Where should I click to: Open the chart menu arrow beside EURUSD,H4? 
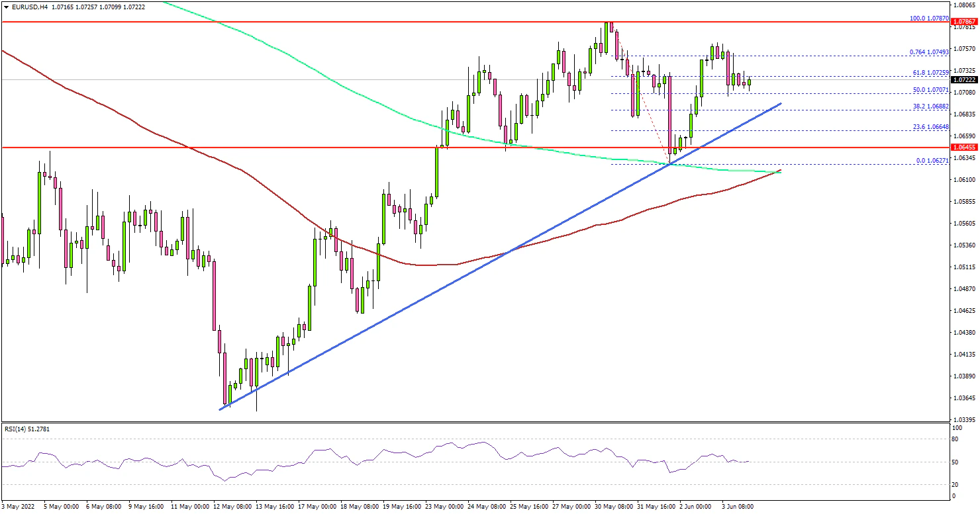[x=4, y=7]
